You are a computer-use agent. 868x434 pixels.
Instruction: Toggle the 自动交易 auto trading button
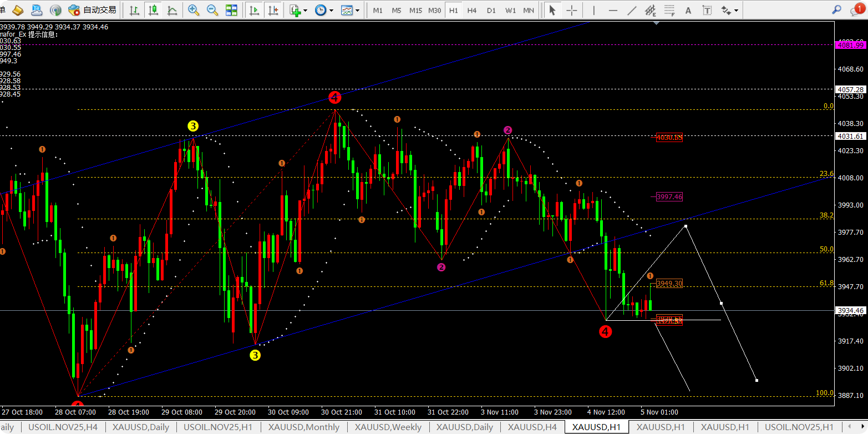(93, 10)
